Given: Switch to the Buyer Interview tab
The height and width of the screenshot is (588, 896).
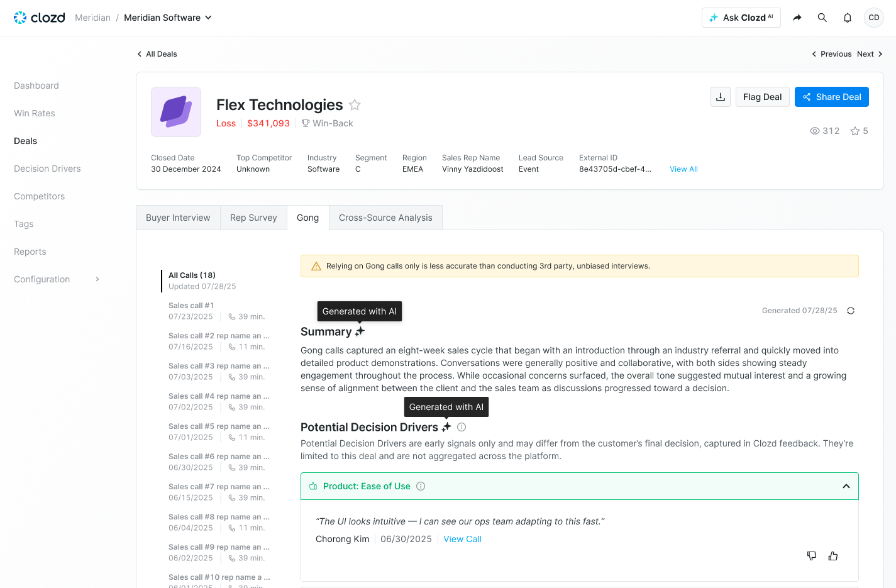Looking at the screenshot, I should [x=178, y=218].
